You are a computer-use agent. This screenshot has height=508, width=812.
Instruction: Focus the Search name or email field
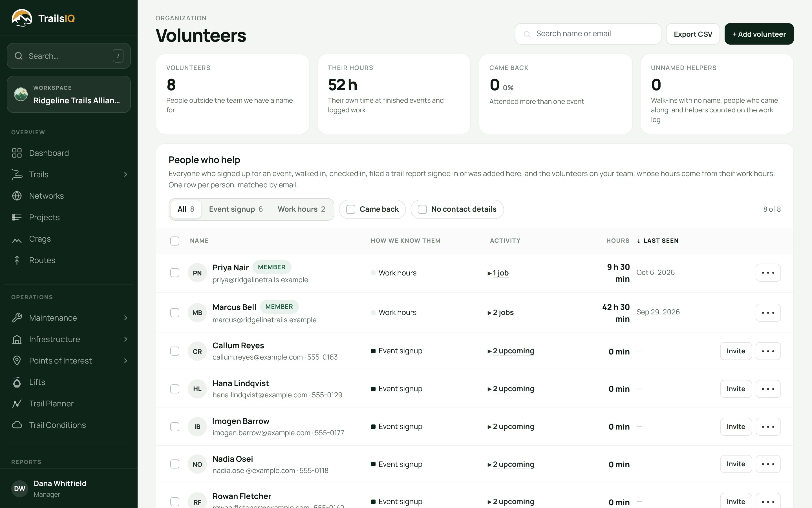(588, 34)
